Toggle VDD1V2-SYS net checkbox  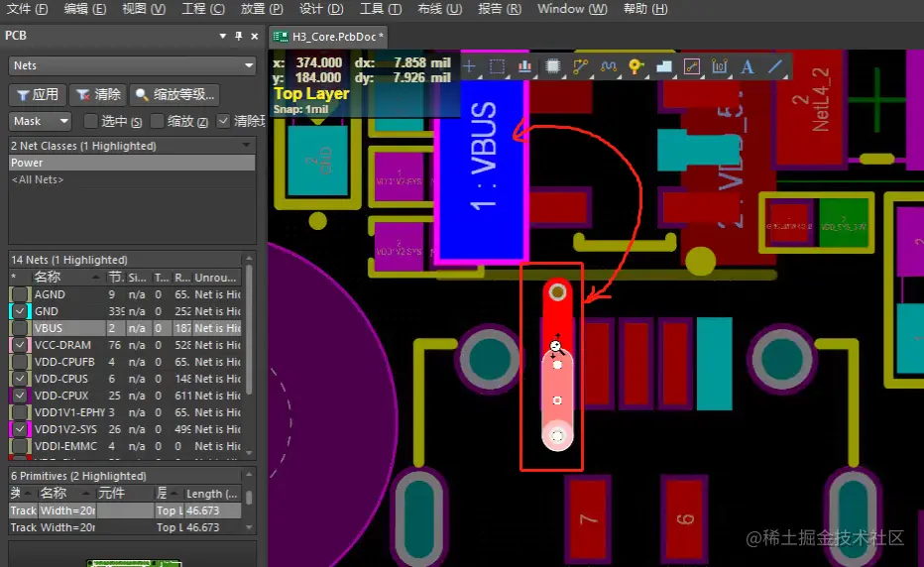tap(20, 429)
